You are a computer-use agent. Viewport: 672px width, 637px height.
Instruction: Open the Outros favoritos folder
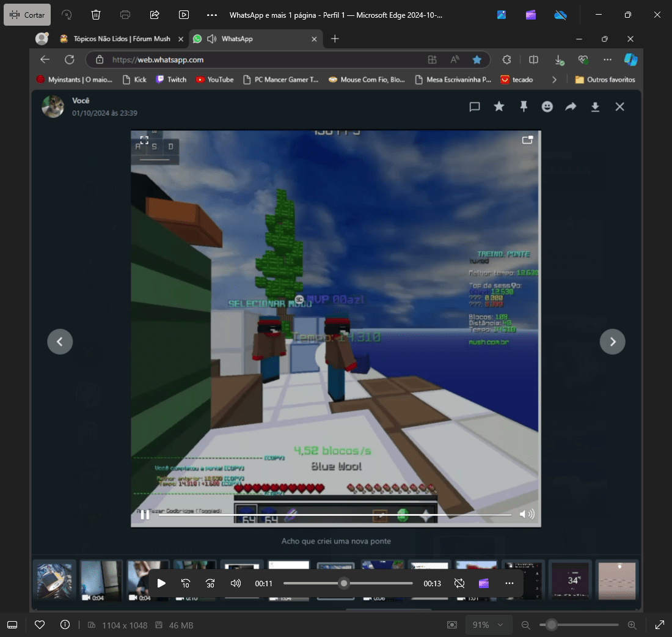(x=605, y=80)
